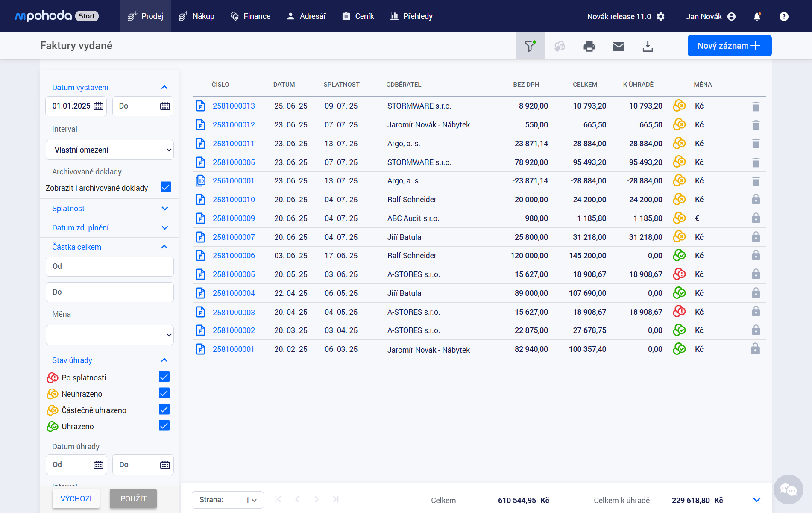This screenshot has width=812, height=513.
Task: Send by email using envelope icon
Action: pos(619,46)
